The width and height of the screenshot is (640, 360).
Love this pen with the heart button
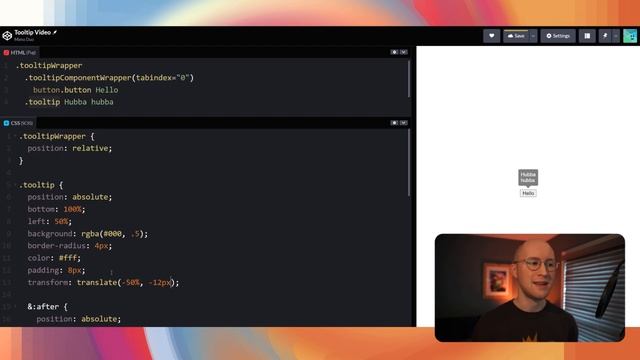tap(491, 36)
